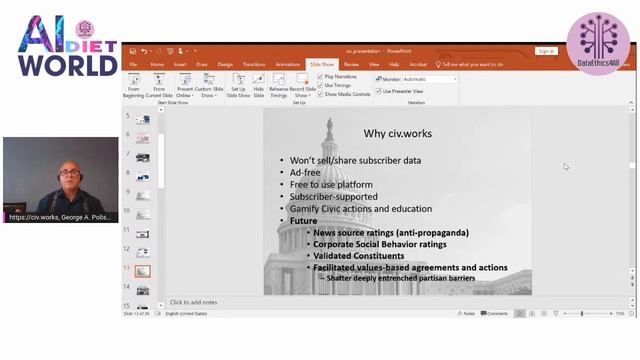
Task: Open the Draw tab
Action: (202, 64)
